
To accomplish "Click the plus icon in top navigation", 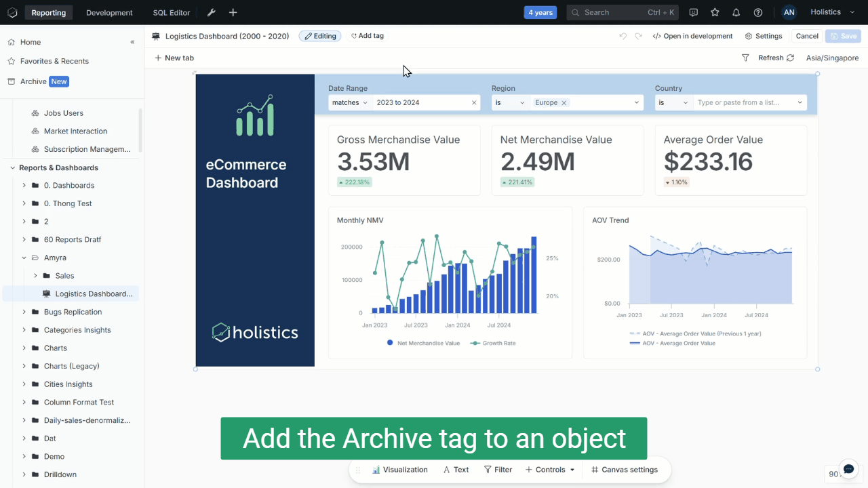I will tap(233, 13).
